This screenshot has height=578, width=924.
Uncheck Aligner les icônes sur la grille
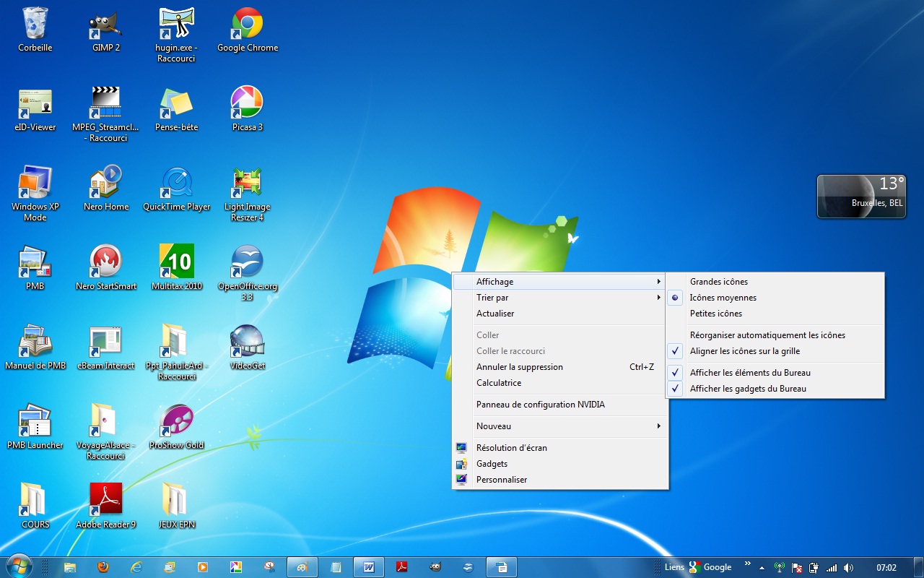click(775, 351)
